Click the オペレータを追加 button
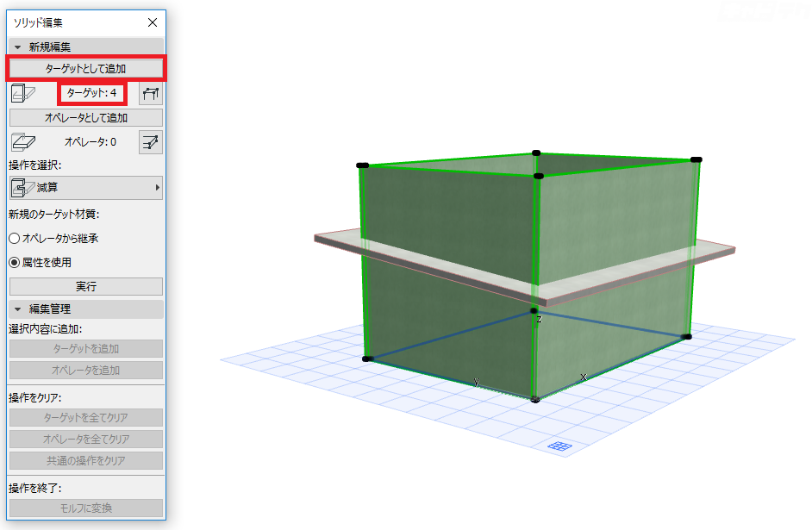Image resolution: width=812 pixels, height=530 pixels. pos(85,369)
